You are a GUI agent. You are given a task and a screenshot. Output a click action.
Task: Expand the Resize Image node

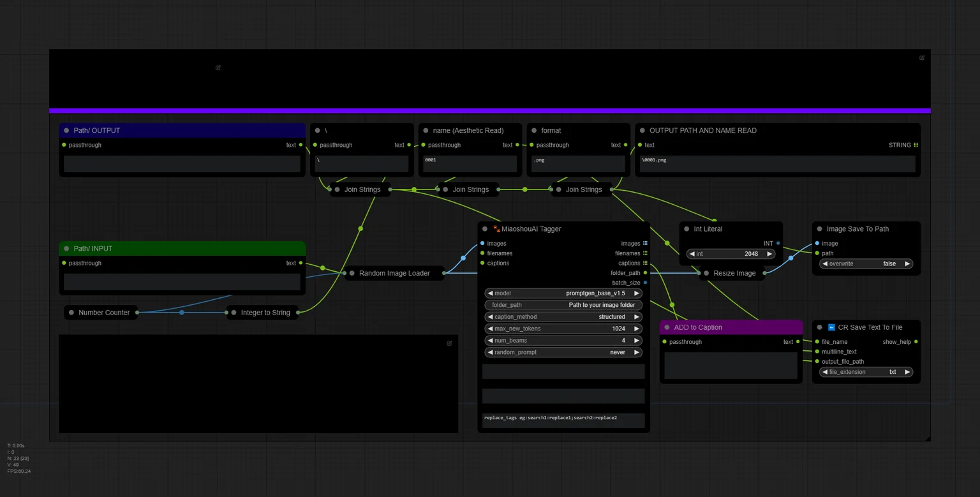coord(706,273)
